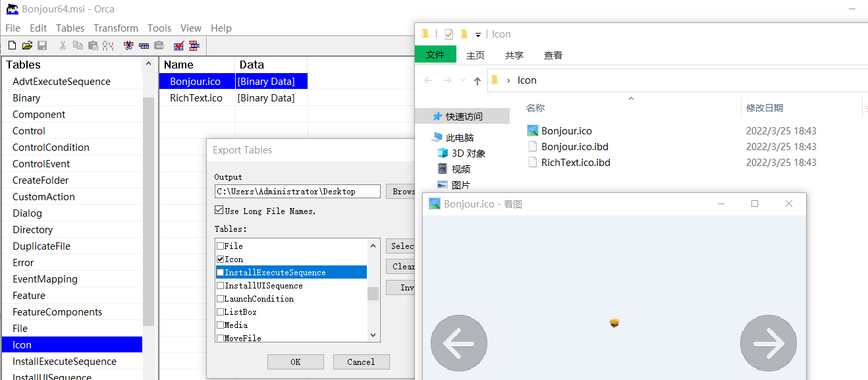The height and width of the screenshot is (380, 868).
Task: Click the up arrow of the Export tables list scrollbar
Action: [373, 245]
